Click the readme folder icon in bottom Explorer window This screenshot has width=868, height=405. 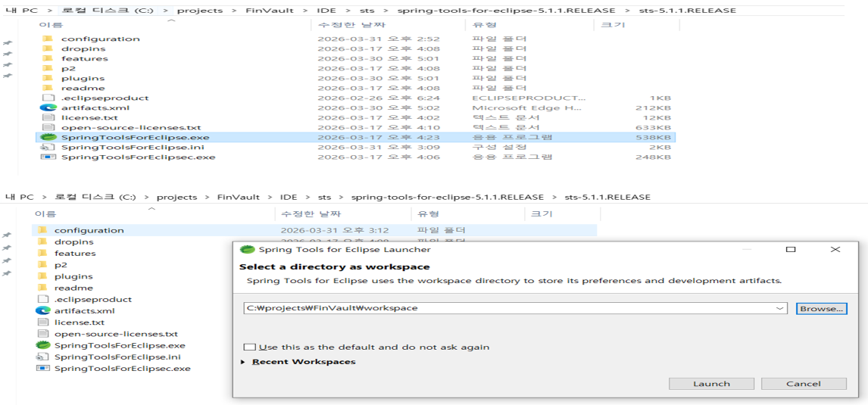pyautogui.click(x=42, y=288)
